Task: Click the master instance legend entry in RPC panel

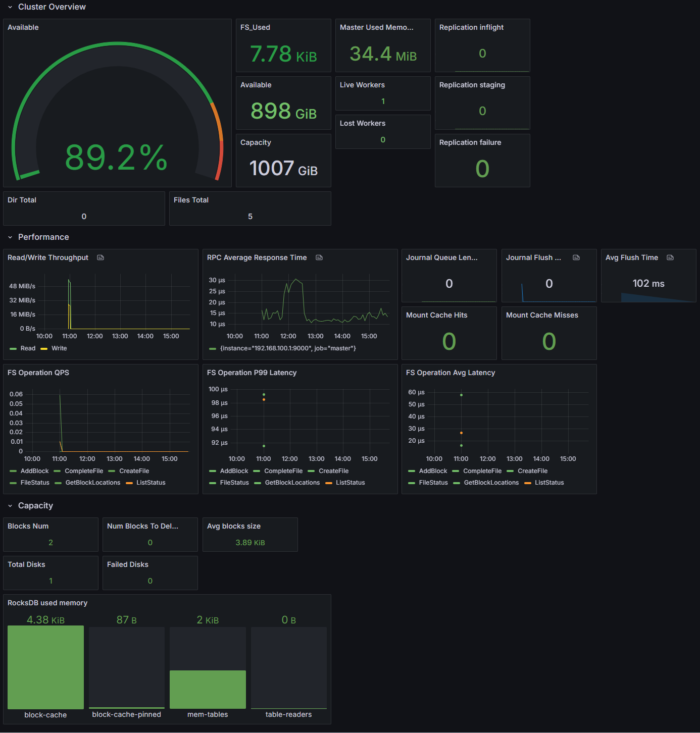Action: pos(288,348)
